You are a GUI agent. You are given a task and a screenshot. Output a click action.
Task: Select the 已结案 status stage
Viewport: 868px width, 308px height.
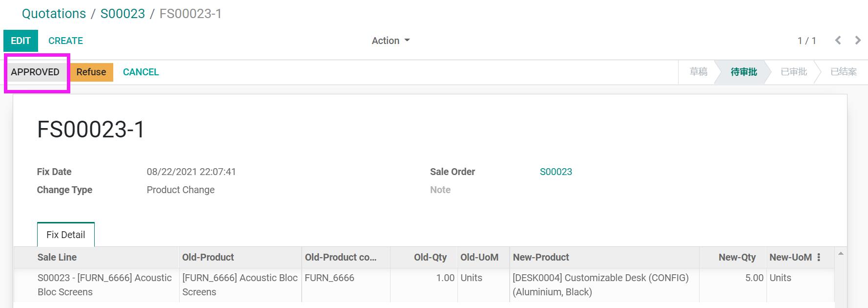843,72
